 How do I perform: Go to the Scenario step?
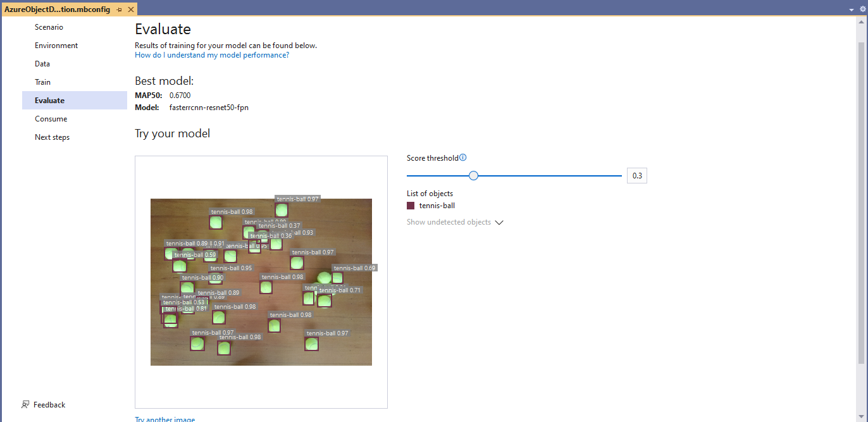click(x=49, y=27)
